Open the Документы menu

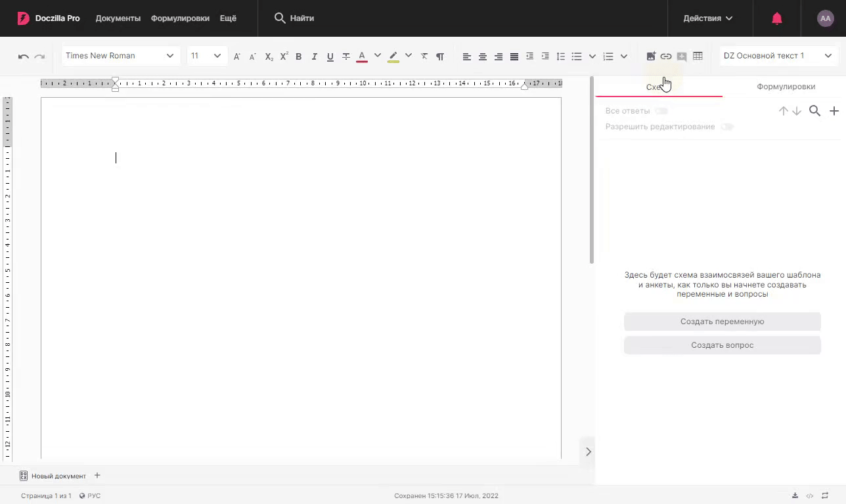(x=118, y=18)
